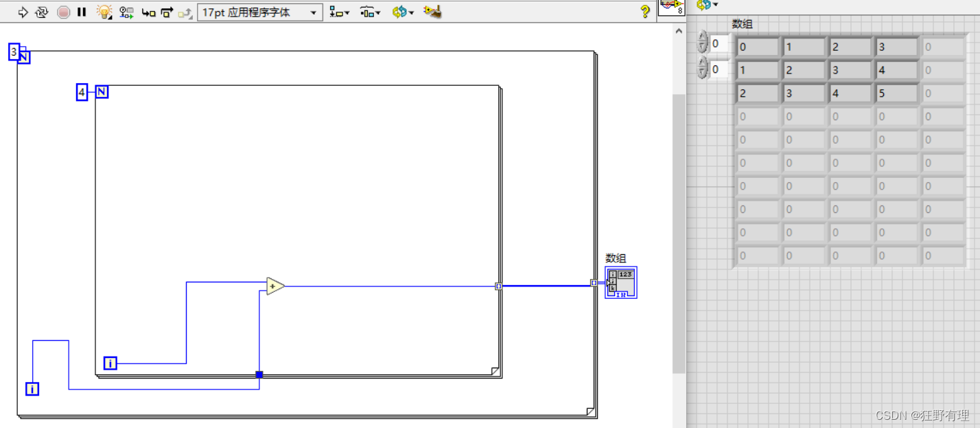The width and height of the screenshot is (980, 428).
Task: Toggle Retain Wire Values
Action: pyautogui.click(x=126, y=12)
